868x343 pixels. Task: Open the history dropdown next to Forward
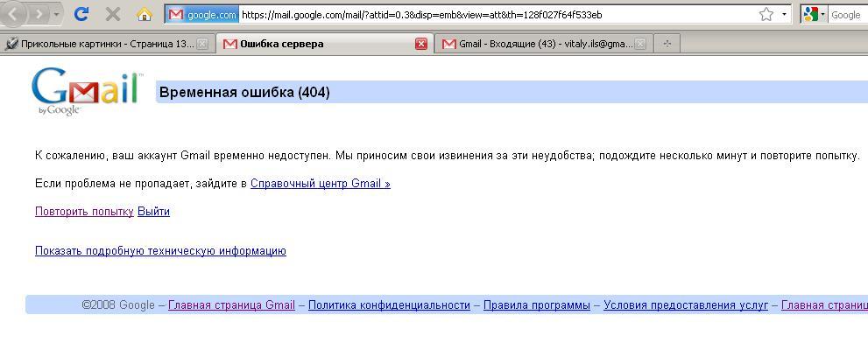tap(56, 14)
